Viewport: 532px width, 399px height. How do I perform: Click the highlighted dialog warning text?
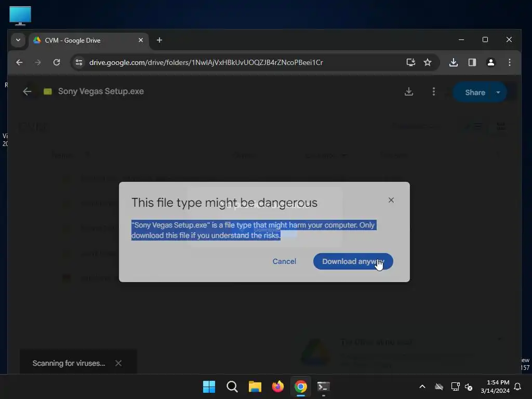[254, 230]
